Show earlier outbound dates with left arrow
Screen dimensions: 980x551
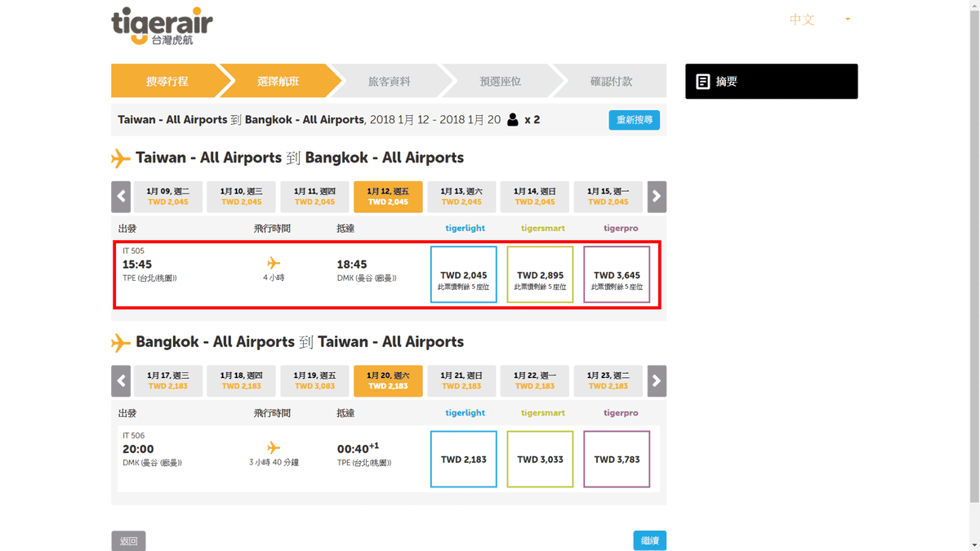[121, 197]
